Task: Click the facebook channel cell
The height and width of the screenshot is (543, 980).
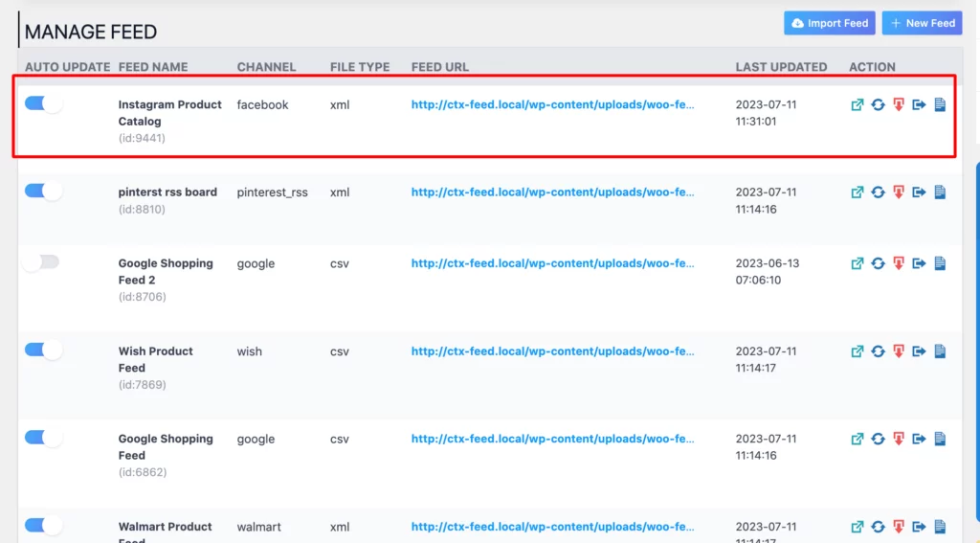Action: pos(262,104)
